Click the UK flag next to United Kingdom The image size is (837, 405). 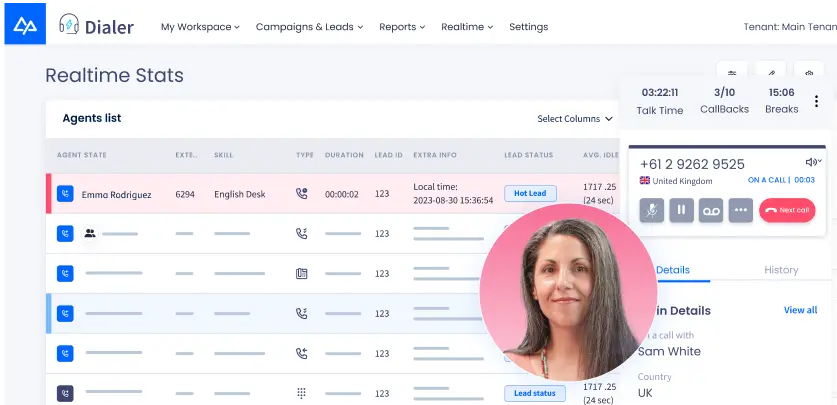tap(645, 180)
